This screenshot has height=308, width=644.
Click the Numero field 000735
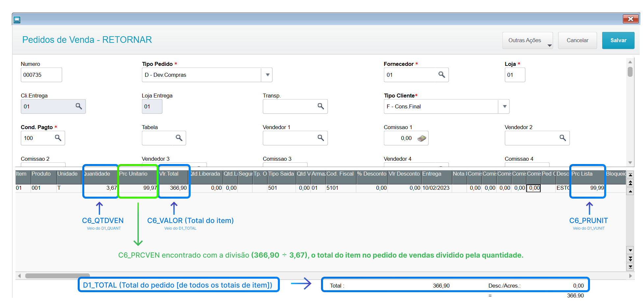(x=41, y=75)
